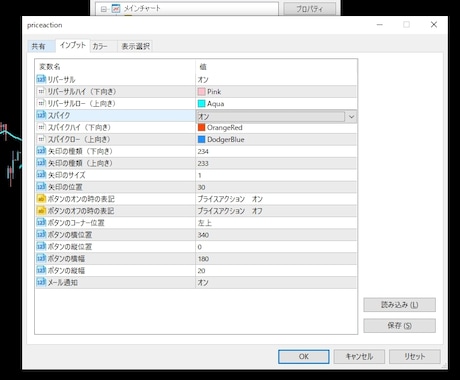Switch to the 表示選択 tab
The height and width of the screenshot is (380, 460).
135,46
